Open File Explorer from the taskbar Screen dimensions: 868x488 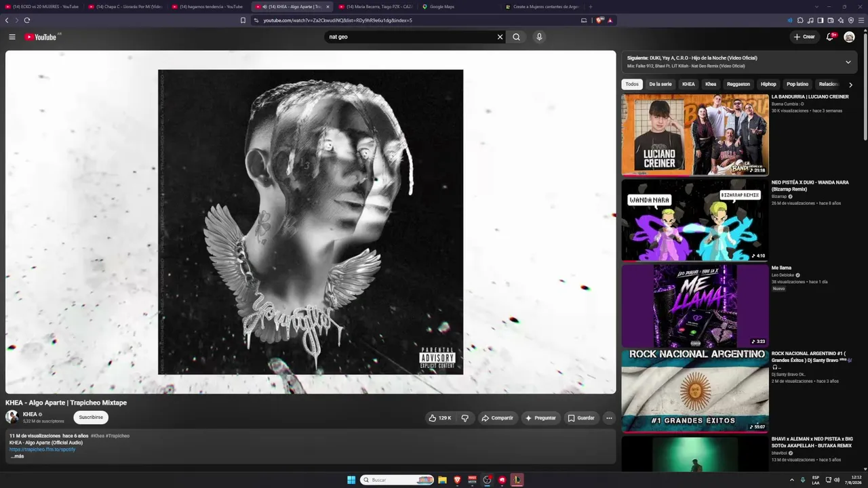(442, 480)
